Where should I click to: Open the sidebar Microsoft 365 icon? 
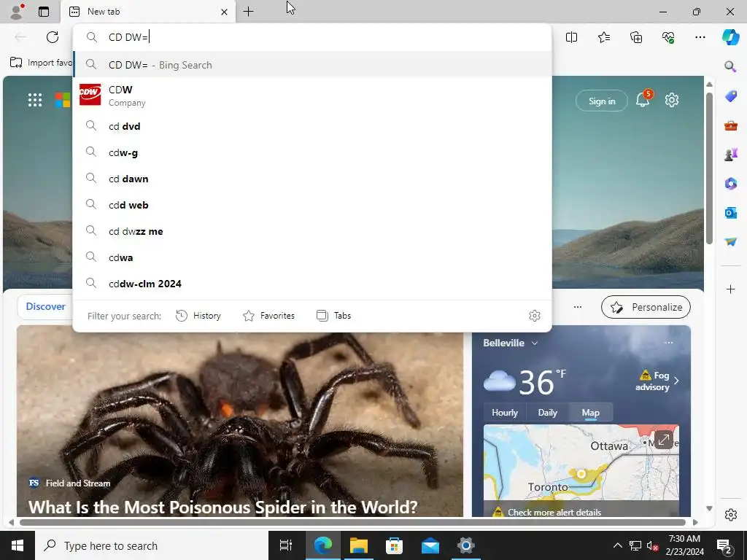(730, 183)
